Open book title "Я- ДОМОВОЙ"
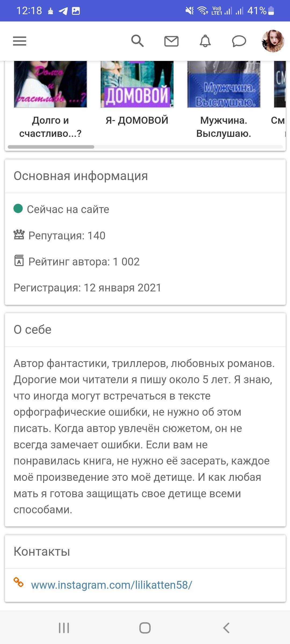Viewport: 290px width, 644px height. [137, 120]
